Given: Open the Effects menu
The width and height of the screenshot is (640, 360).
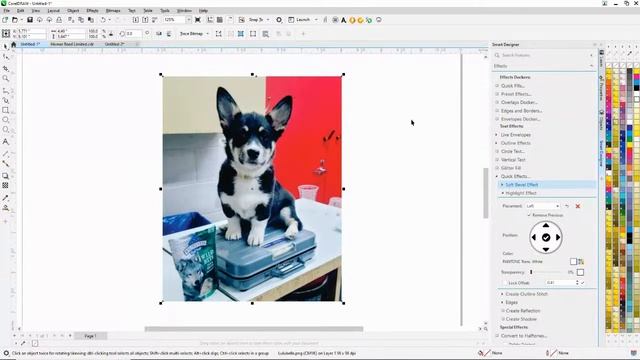Looking at the screenshot, I should [92, 11].
